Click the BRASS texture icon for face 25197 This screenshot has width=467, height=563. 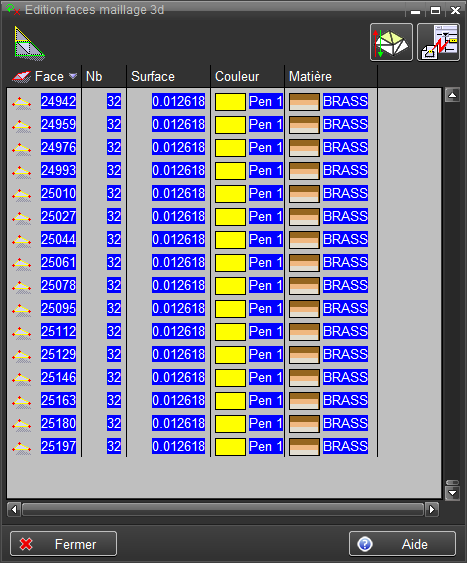click(x=304, y=447)
